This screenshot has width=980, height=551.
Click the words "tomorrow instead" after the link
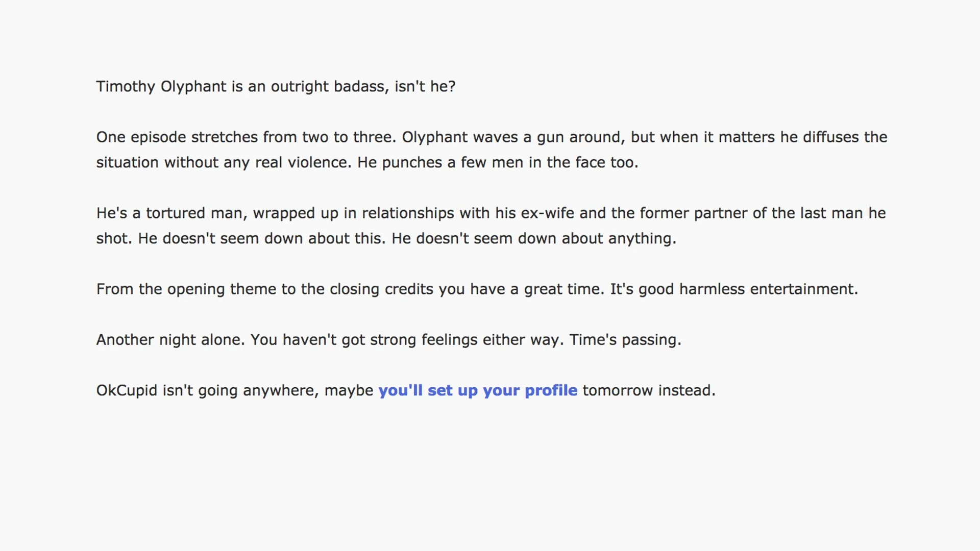648,390
